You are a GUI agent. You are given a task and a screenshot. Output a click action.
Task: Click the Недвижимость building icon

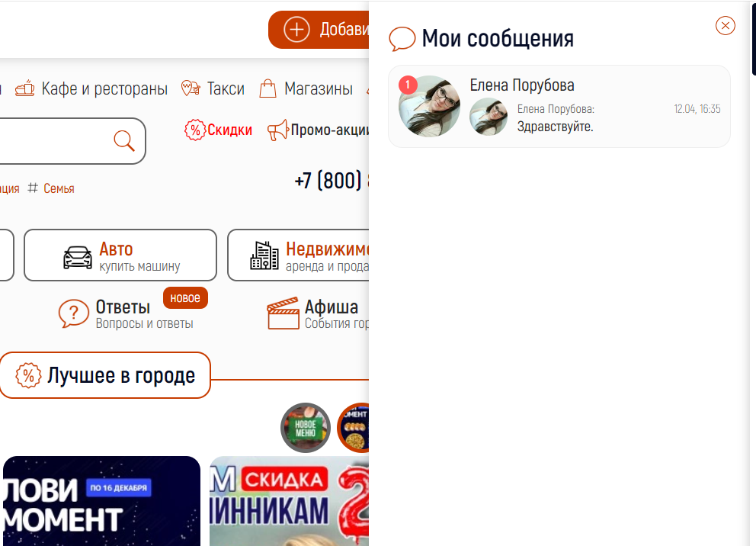point(264,255)
